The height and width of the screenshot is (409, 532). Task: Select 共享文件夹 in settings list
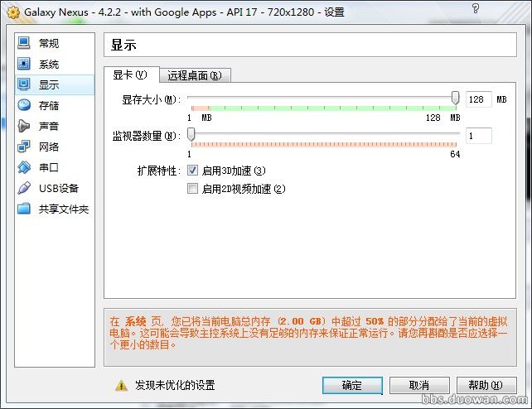(55, 209)
